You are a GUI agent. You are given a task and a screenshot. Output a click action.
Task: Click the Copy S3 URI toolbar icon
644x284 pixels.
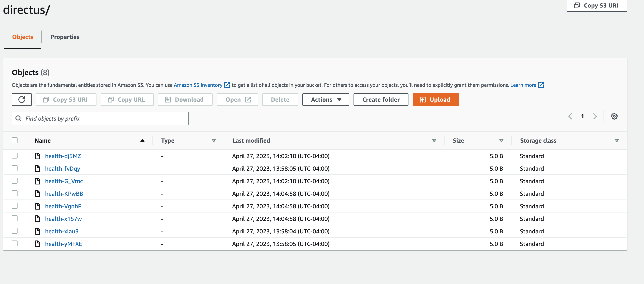(x=46, y=99)
